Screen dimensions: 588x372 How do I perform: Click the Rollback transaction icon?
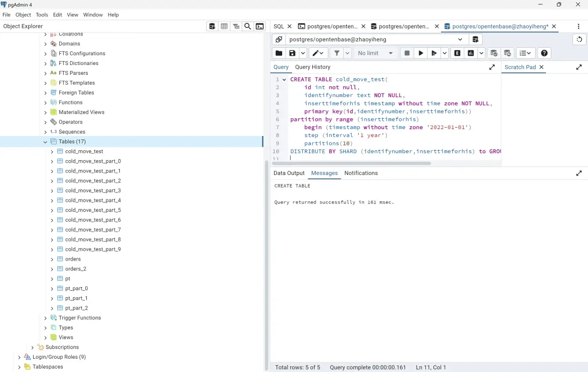click(x=508, y=53)
